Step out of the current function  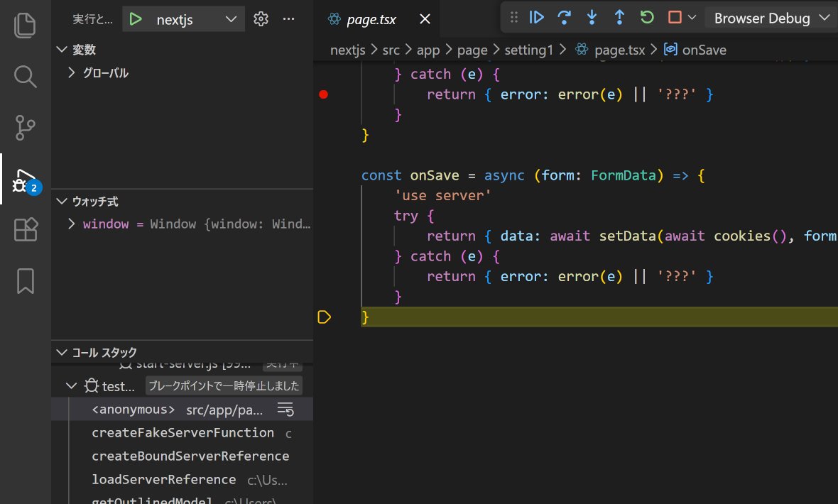coord(619,18)
